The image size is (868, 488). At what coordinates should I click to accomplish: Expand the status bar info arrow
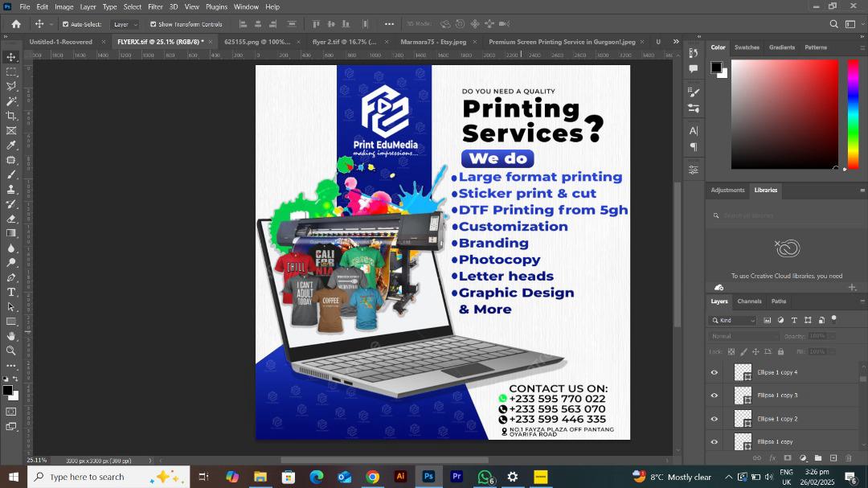click(150, 461)
